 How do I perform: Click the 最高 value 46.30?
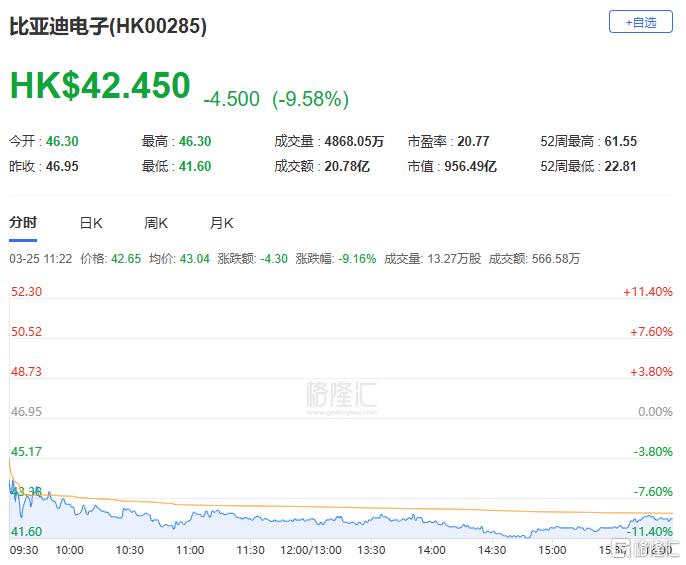tap(195, 141)
